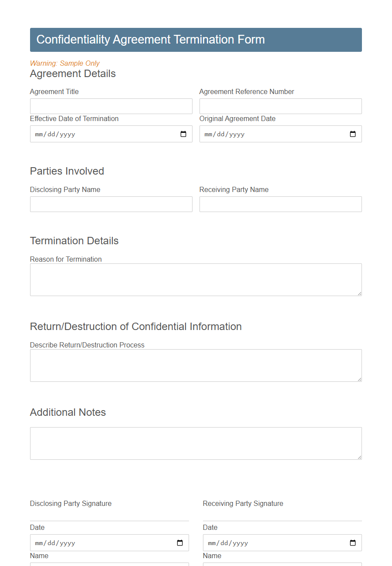
Task: Open the Receiving Party signature Date calendar picker
Action: tap(352, 542)
